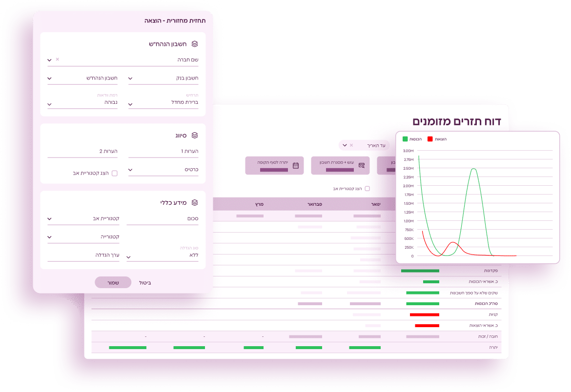This screenshot has height=392, width=571.
Task: Check הצג קטגוריית אב in the סיווג section
Action: point(115,173)
